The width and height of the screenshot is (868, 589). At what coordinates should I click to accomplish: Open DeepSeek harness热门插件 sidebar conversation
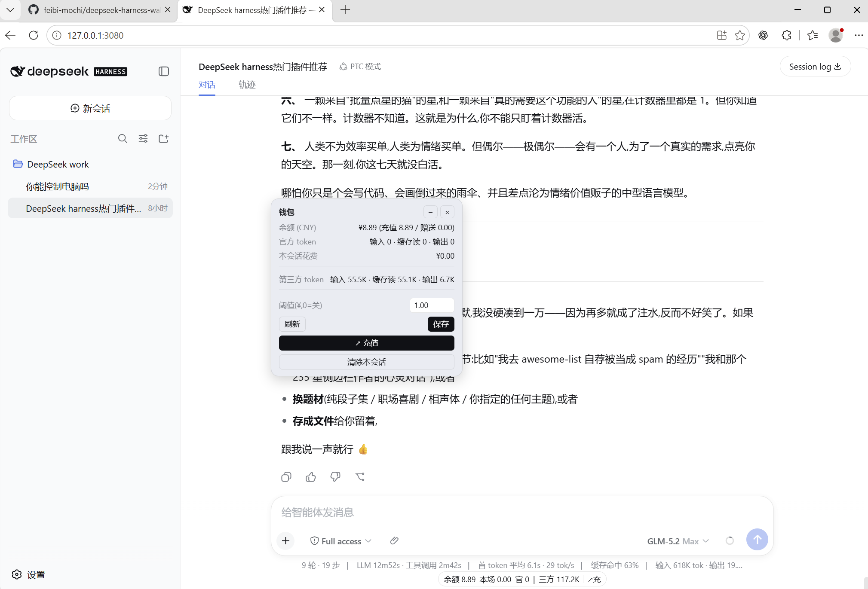tap(90, 208)
